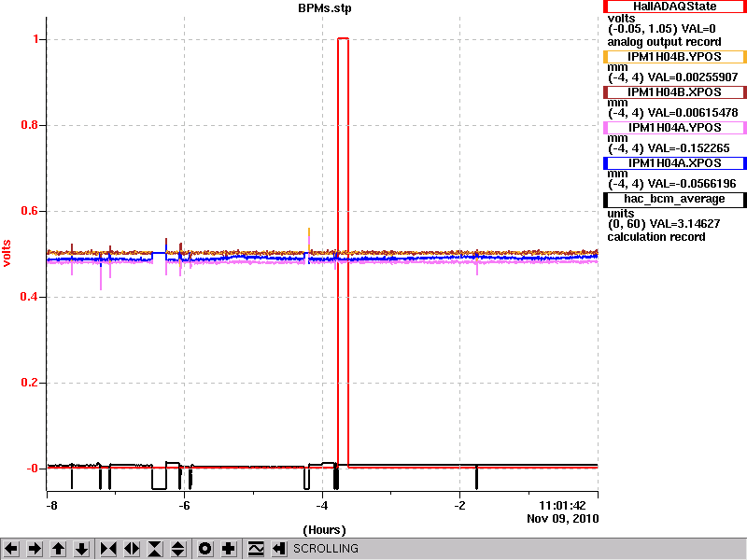This screenshot has height=560, width=747.
Task: Click the vertical hourglass zoom icon
Action: (x=155, y=549)
